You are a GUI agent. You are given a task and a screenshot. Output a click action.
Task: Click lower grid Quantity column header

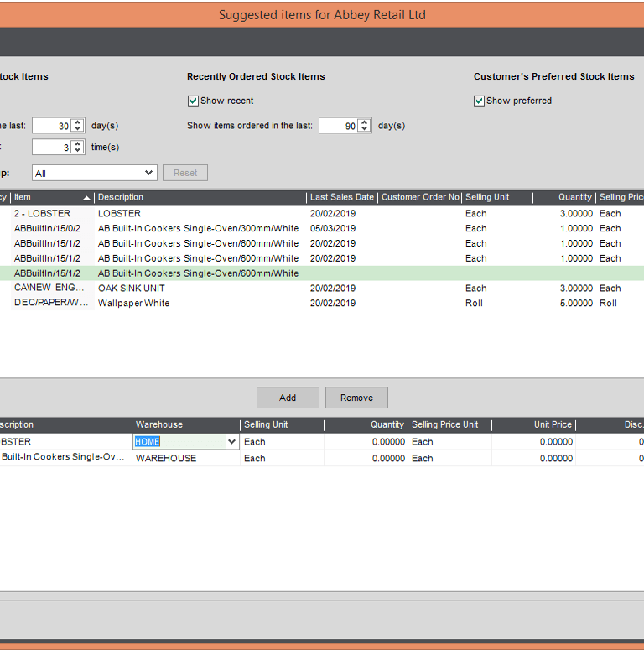[x=366, y=424]
